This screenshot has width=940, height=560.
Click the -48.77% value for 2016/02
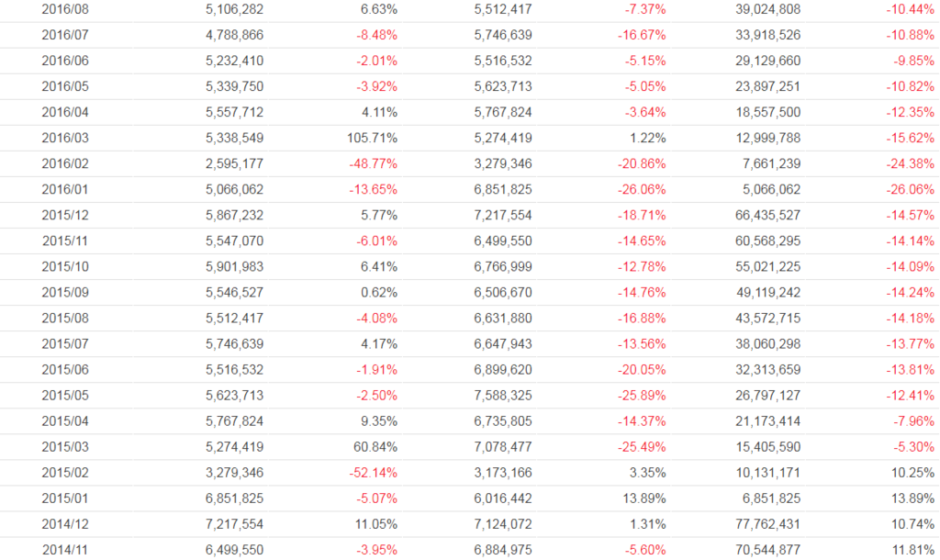click(374, 163)
